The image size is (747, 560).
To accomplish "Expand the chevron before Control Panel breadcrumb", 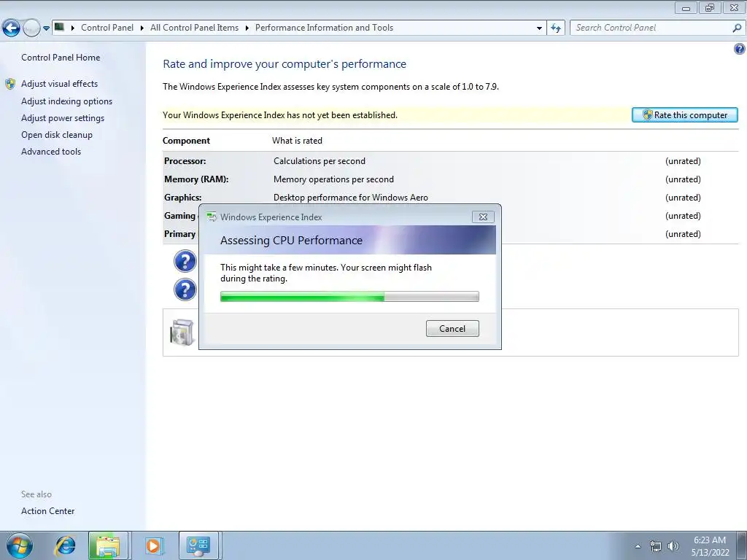I will coord(72,28).
